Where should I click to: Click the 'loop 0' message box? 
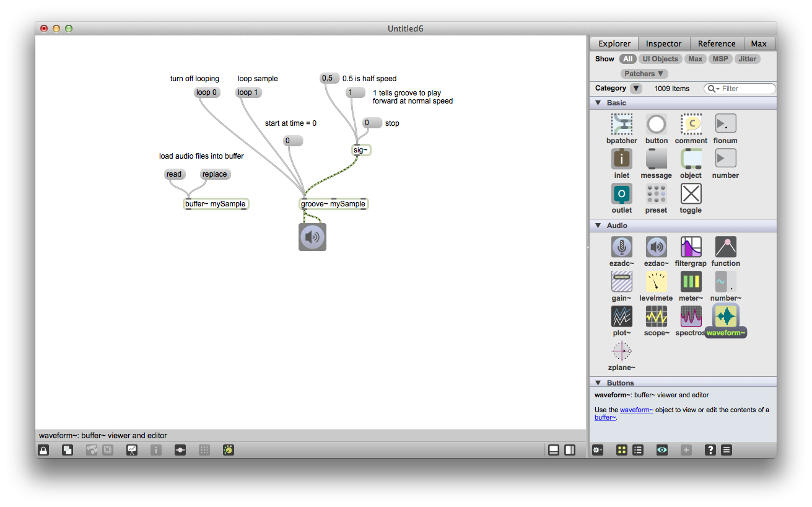pyautogui.click(x=207, y=92)
